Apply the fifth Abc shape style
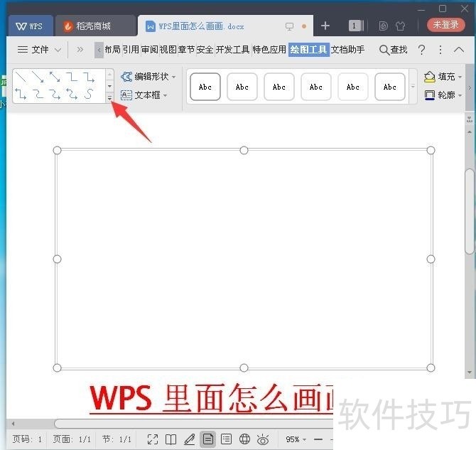The height and width of the screenshot is (450, 476). tap(353, 87)
